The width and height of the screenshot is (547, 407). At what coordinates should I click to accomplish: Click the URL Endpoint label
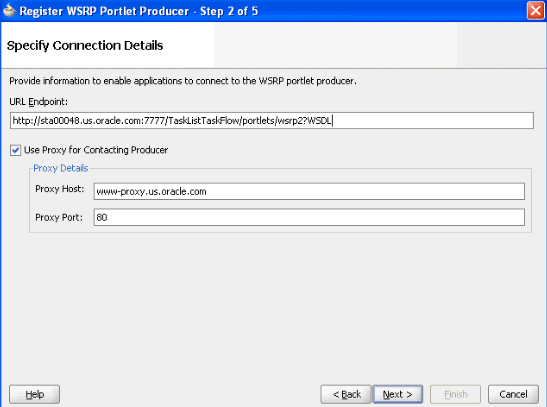tap(38, 102)
